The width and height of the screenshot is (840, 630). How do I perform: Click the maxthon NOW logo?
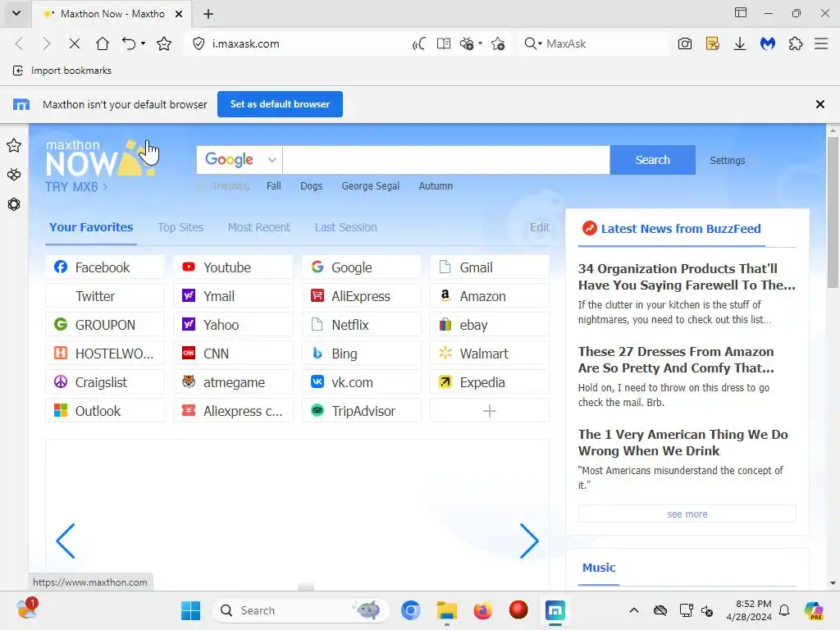click(x=99, y=158)
